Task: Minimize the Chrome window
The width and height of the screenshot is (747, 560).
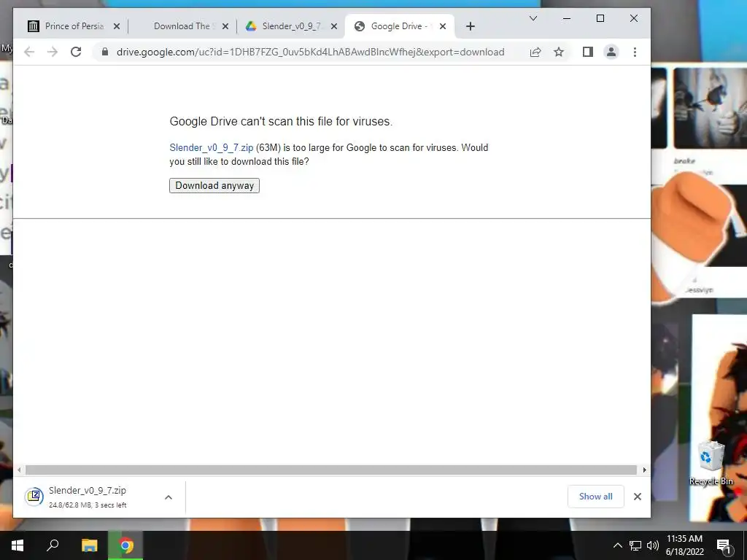Action: pyautogui.click(x=566, y=18)
